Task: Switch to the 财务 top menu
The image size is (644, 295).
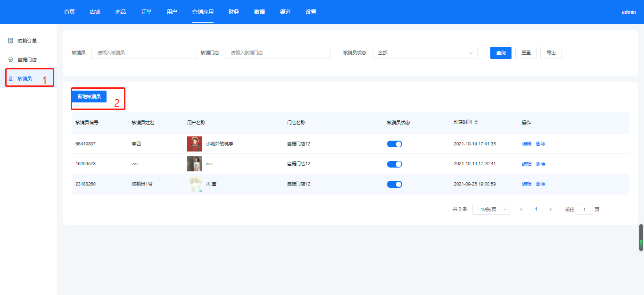Action: click(x=233, y=12)
